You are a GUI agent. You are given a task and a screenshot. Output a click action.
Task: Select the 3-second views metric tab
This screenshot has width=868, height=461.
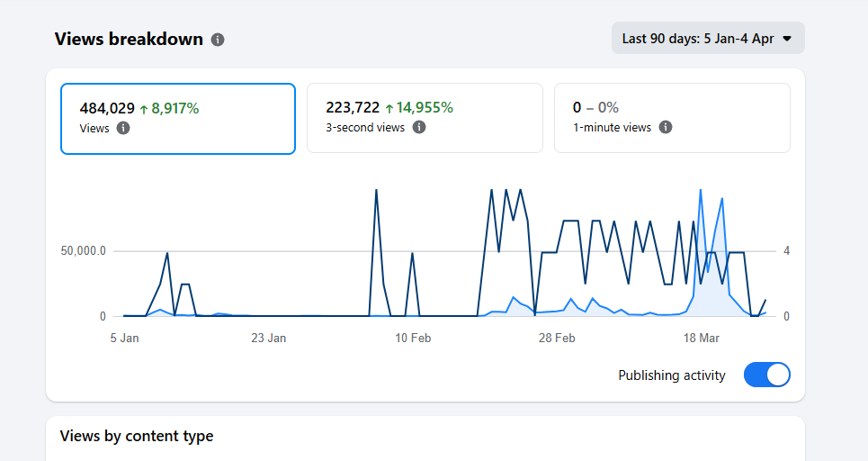(425, 118)
